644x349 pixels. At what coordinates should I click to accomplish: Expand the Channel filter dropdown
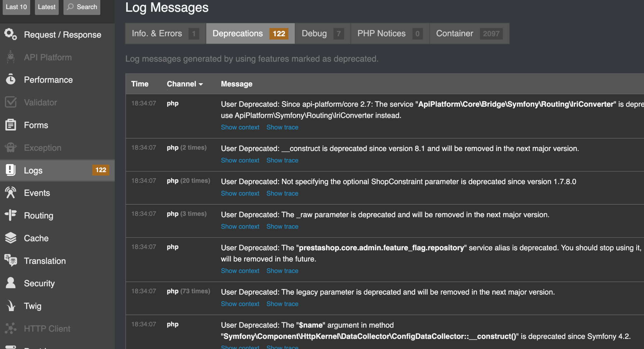point(185,84)
